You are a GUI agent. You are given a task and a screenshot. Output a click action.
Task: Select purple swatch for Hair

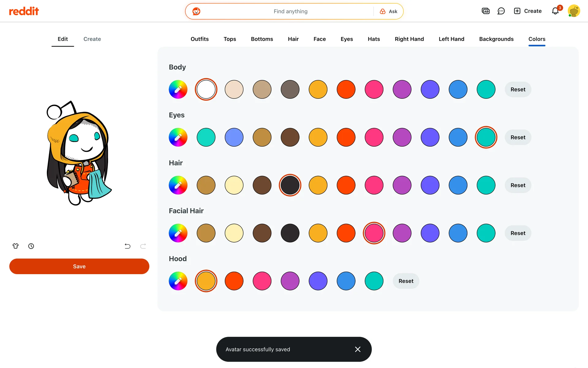click(402, 185)
